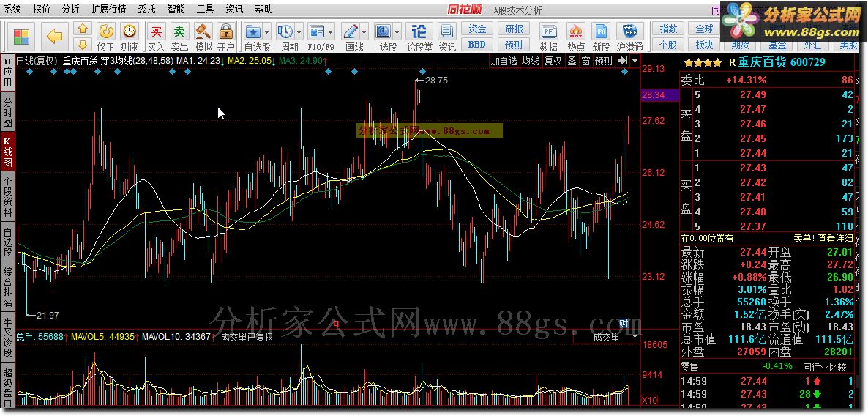Open the 系统 menu
The height and width of the screenshot is (416, 868).
coord(12,9)
